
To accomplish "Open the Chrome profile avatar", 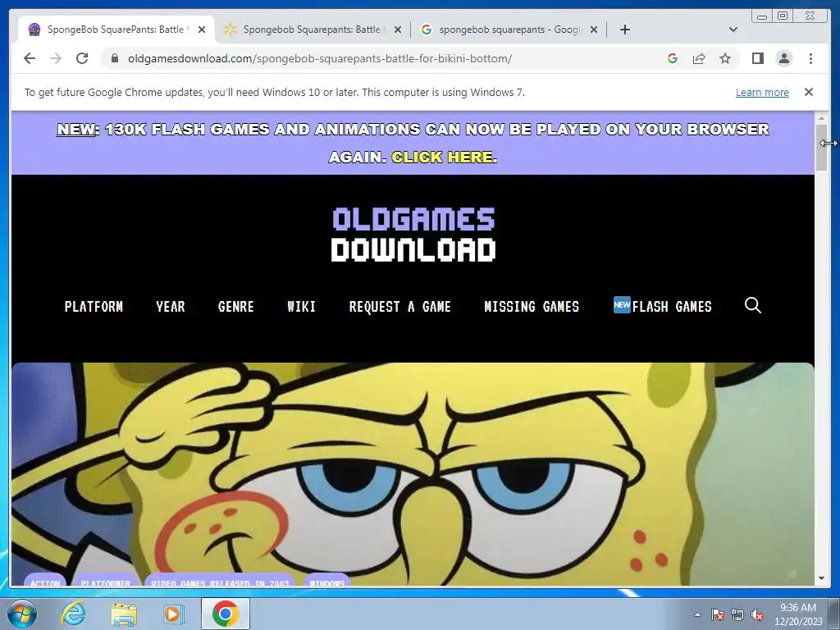I will click(783, 58).
